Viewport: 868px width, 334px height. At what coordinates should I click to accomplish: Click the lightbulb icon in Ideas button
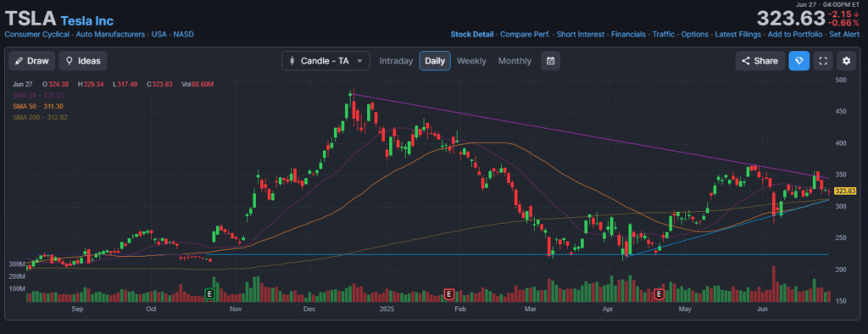[70, 61]
